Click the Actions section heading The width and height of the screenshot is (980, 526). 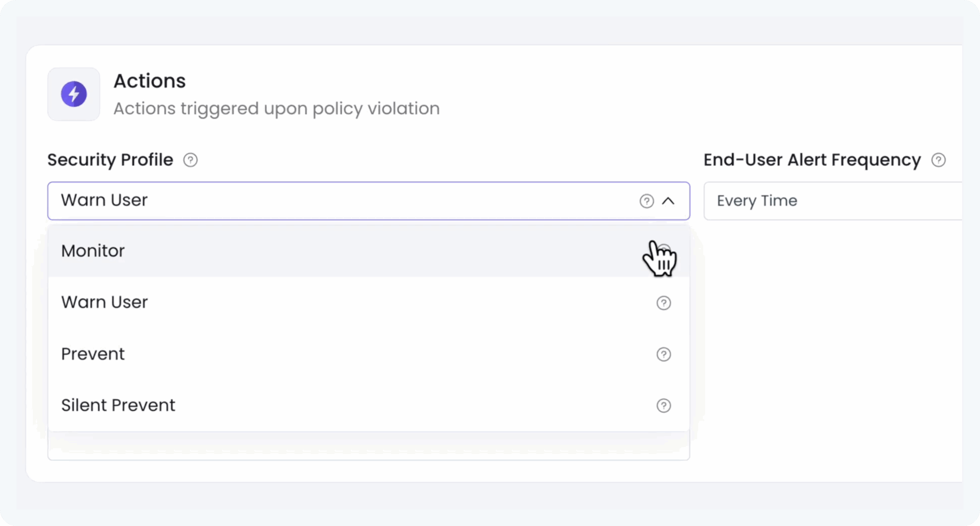click(150, 81)
